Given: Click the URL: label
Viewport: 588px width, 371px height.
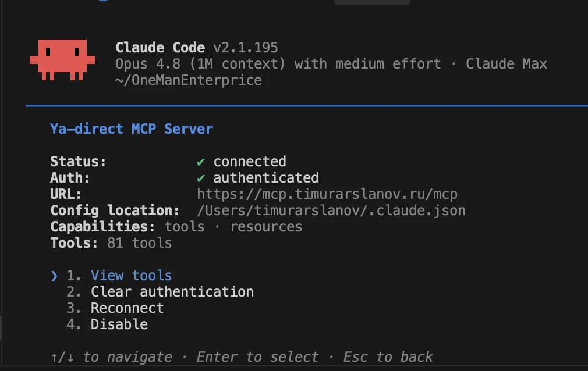Looking at the screenshot, I should coord(66,194).
